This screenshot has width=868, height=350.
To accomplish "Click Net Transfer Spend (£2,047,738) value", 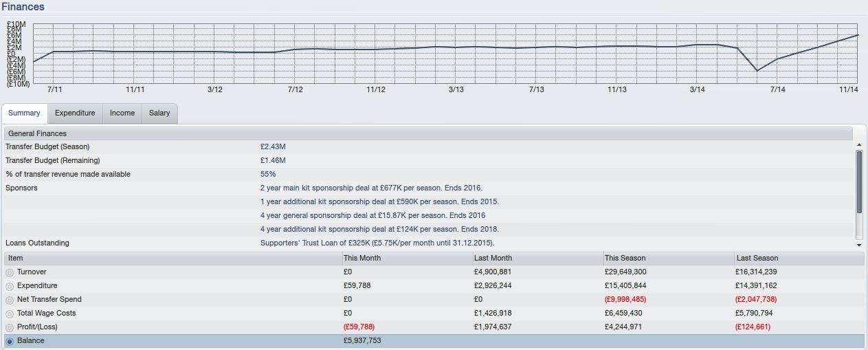I will point(756,299).
